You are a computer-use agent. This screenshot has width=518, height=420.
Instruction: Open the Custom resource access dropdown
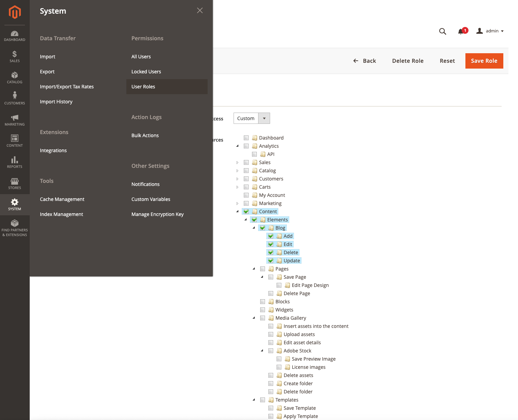coord(252,118)
